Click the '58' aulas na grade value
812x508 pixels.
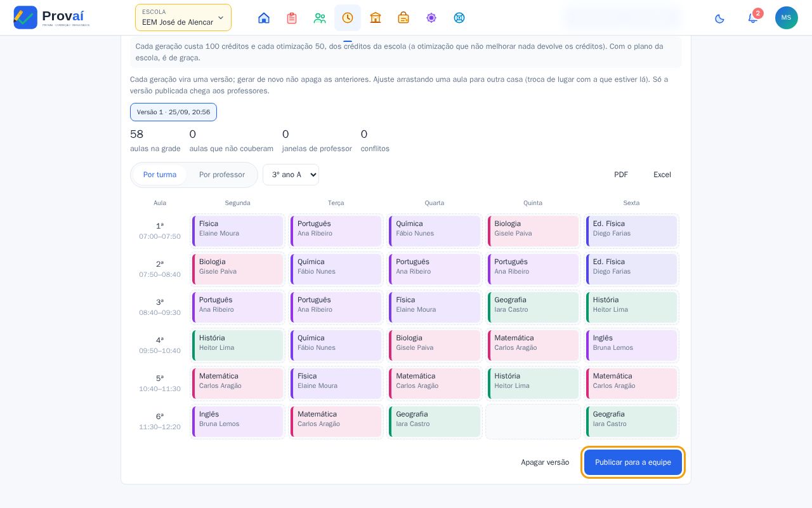[137, 134]
